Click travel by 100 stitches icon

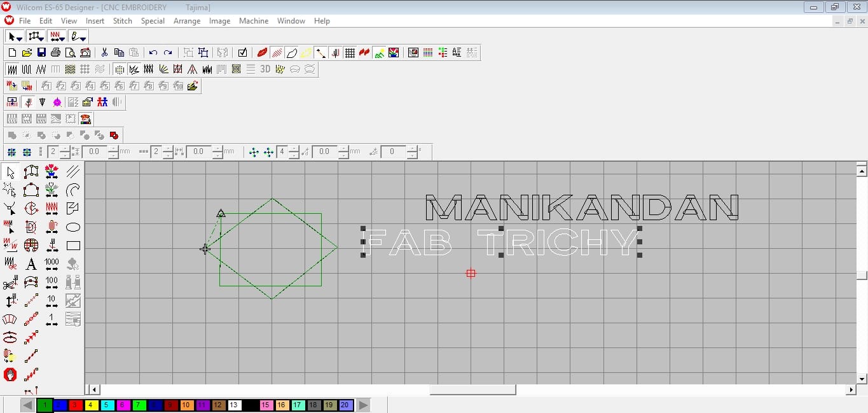point(52,282)
